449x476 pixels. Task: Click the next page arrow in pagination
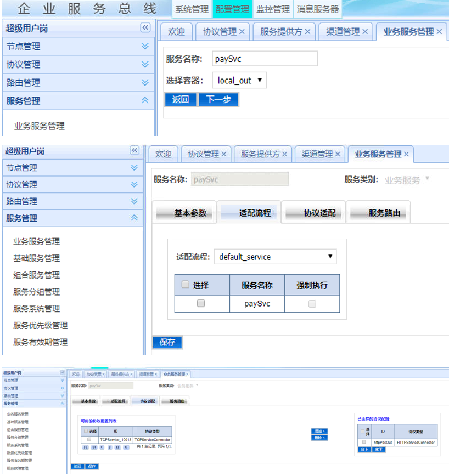pyautogui.click(x=109, y=447)
